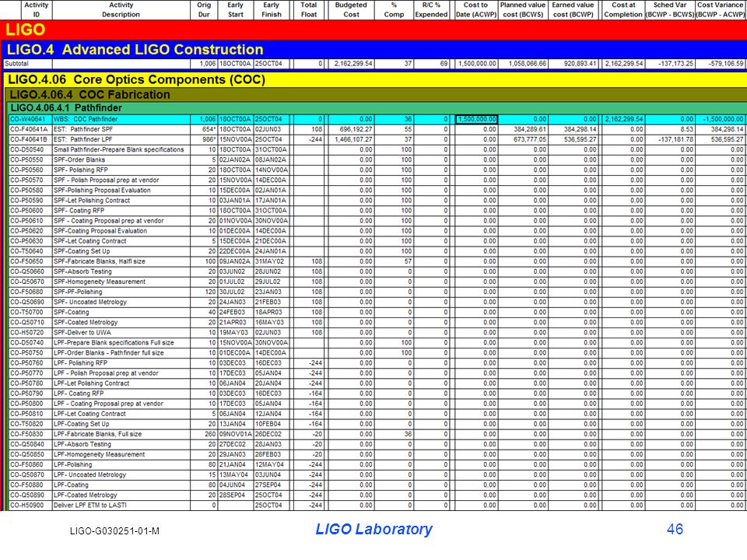Select LPF-Fabricate Blanks, Full size row
The width and height of the screenshot is (747, 560).
pyautogui.click(x=378, y=434)
